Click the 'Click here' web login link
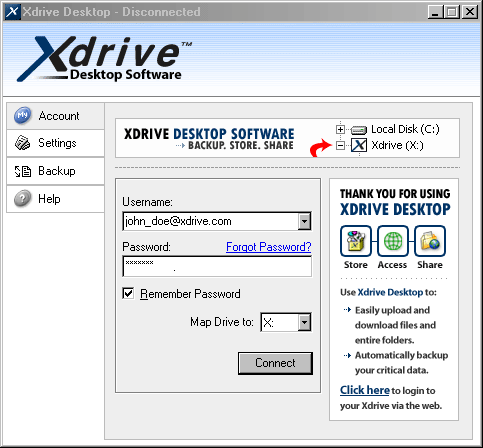The width and height of the screenshot is (483, 448). click(x=365, y=390)
